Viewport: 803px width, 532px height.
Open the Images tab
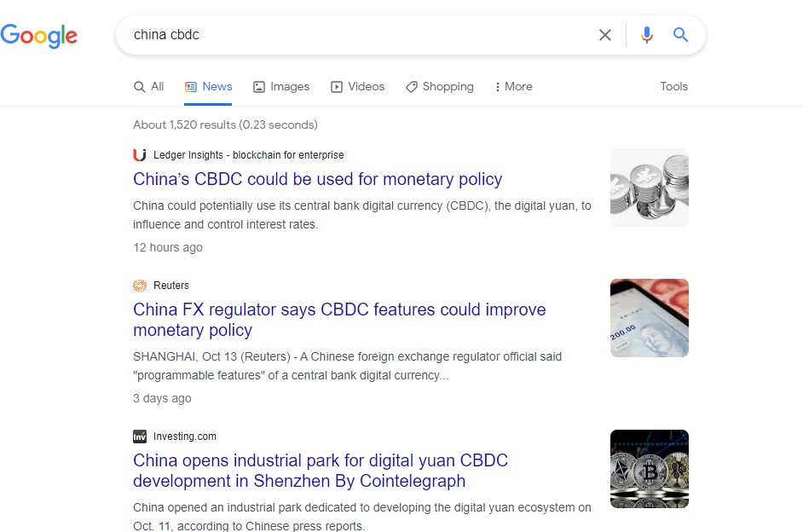point(281,86)
